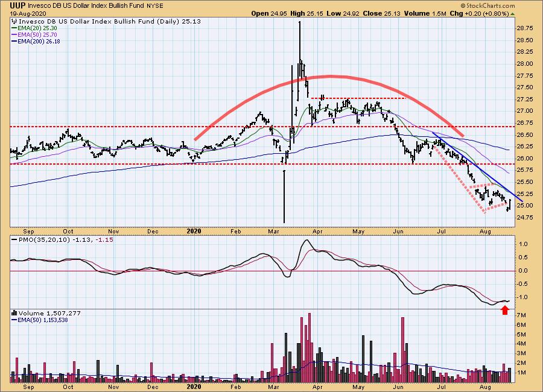
Task: Click the blue EMA(200) legend line swatch
Action: (14, 41)
